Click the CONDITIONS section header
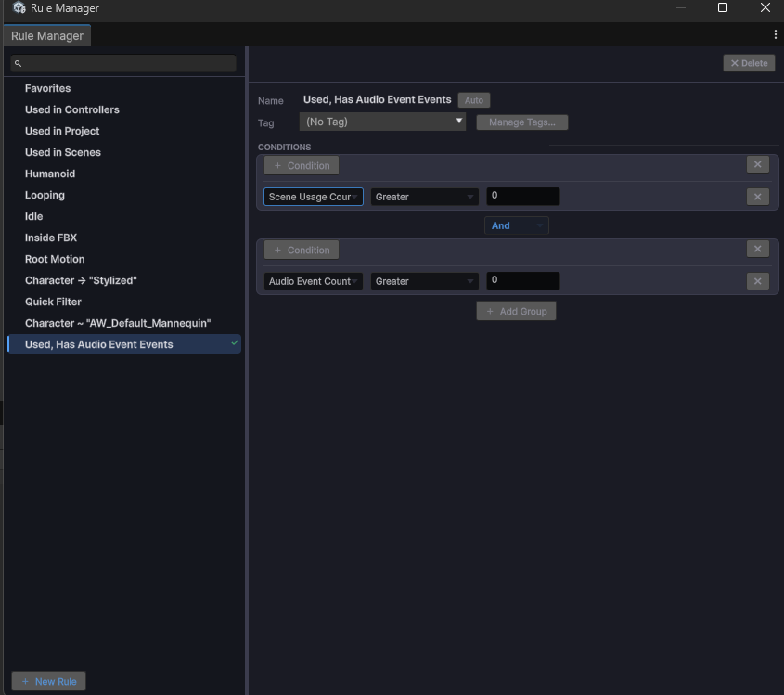Viewport: 784px width, 695px height. (284, 147)
